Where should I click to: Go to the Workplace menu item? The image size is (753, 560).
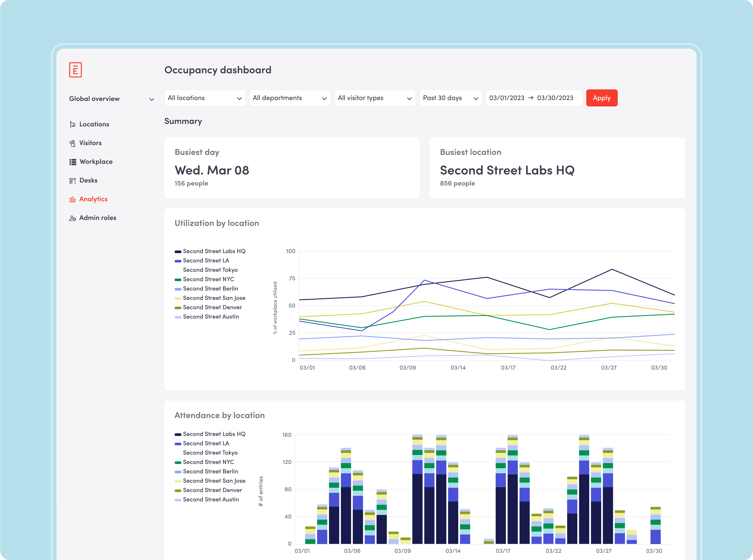pyautogui.click(x=96, y=162)
